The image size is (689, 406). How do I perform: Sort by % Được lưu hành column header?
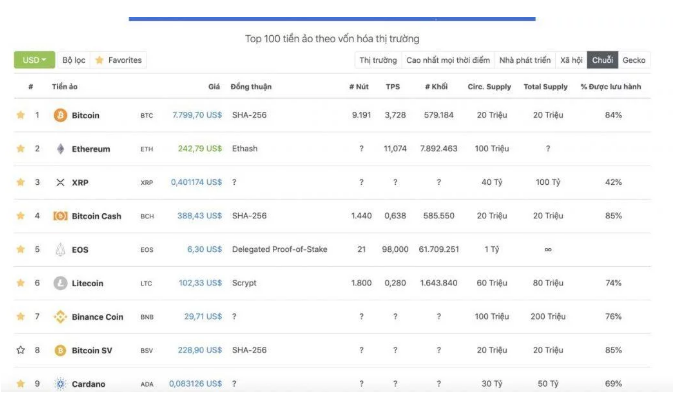click(611, 87)
